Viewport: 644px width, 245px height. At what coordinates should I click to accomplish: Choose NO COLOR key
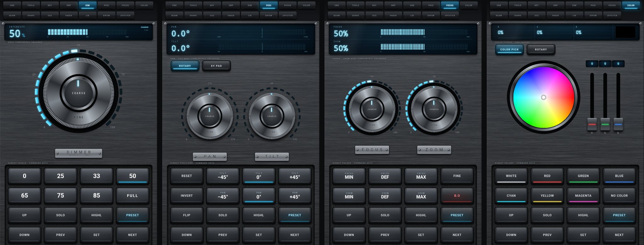pos(619,196)
